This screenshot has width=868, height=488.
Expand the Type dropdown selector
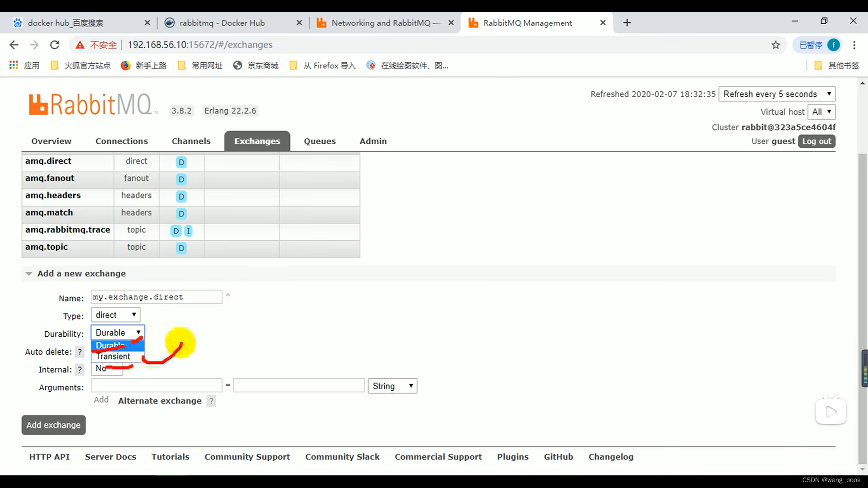[114, 314]
